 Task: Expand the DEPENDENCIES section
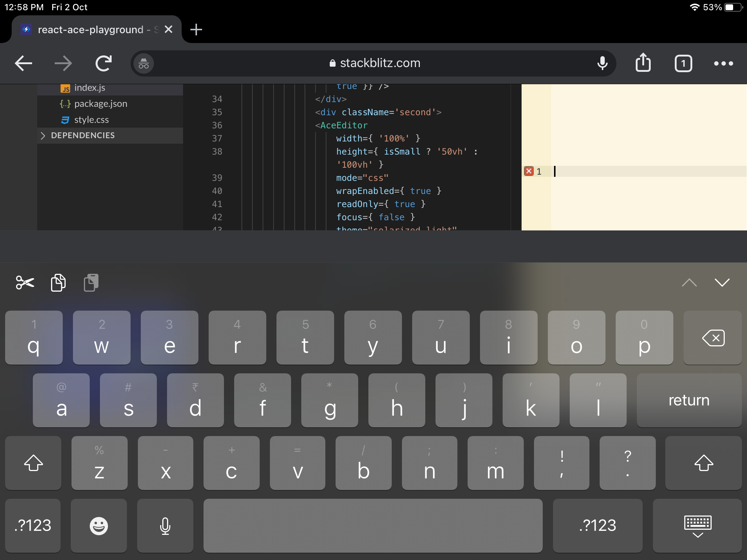82,135
